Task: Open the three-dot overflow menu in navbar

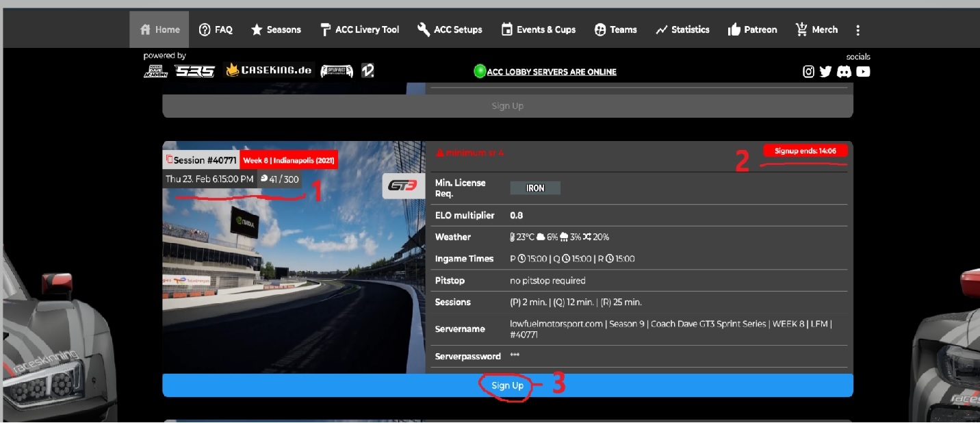Action: click(857, 29)
